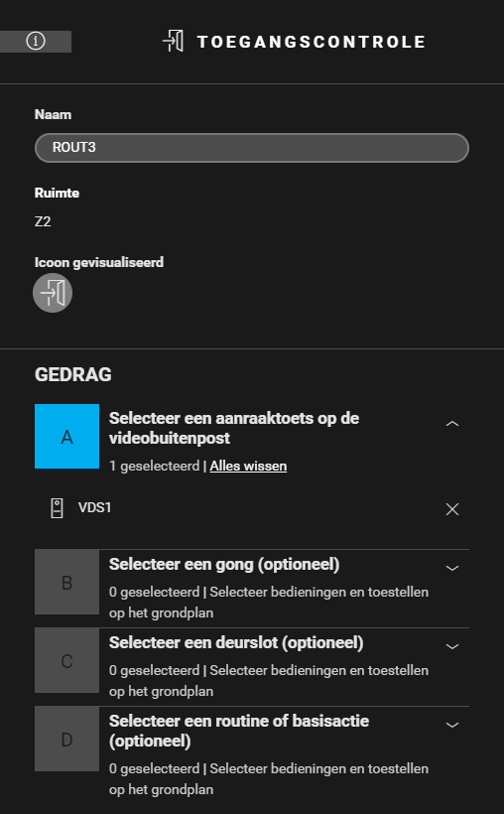Select the blue step A tile

click(66, 436)
